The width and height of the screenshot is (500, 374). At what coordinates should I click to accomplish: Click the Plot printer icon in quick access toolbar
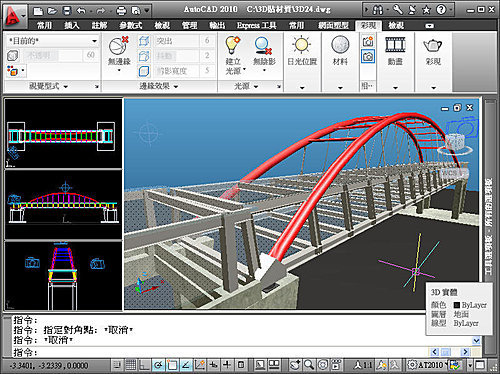coord(121,11)
